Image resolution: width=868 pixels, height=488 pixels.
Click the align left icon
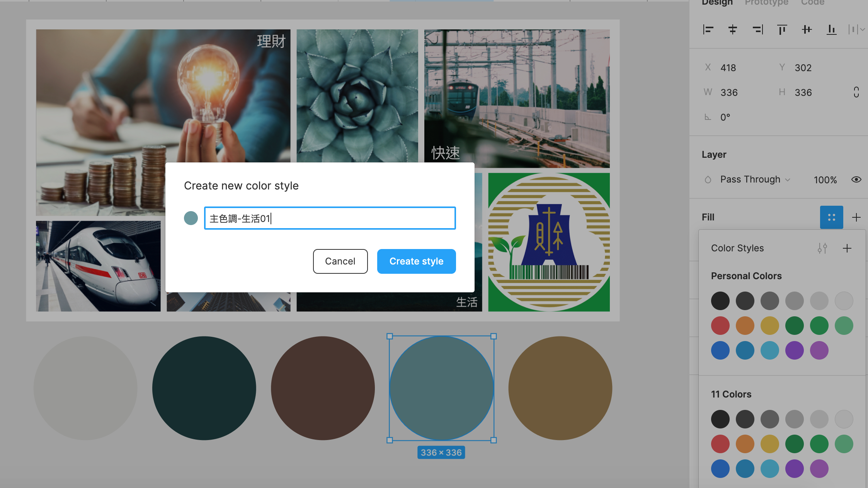pos(708,29)
